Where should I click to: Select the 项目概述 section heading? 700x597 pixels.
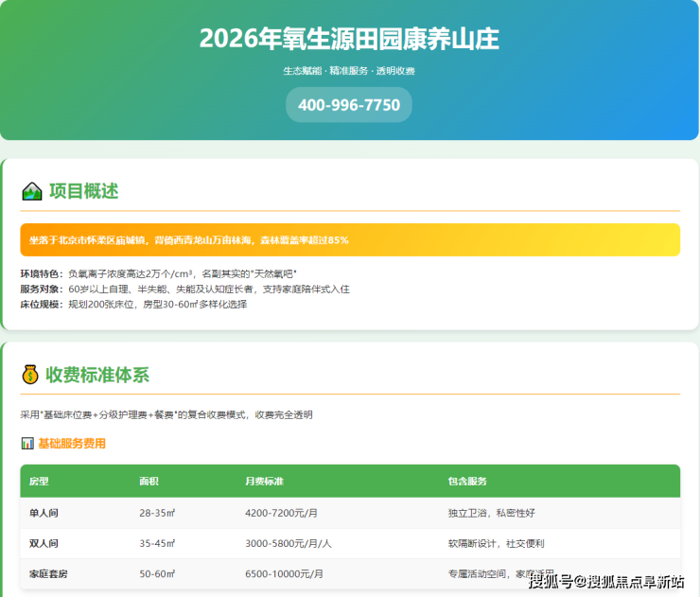coord(84,191)
